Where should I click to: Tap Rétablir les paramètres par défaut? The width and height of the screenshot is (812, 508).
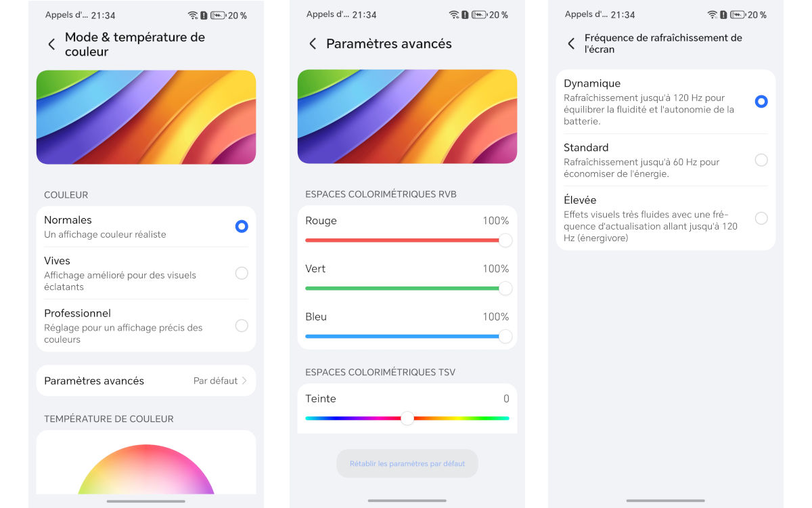click(407, 464)
